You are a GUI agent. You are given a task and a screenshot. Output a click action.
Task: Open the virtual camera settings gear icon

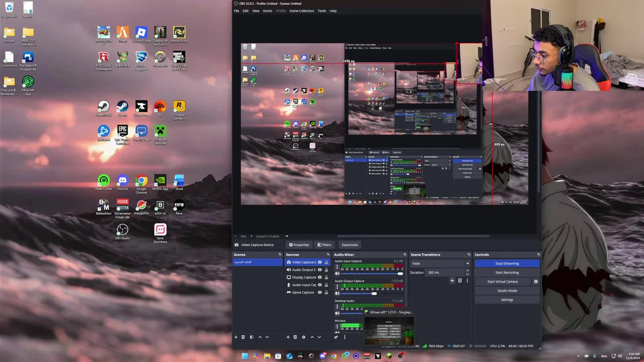click(x=536, y=282)
